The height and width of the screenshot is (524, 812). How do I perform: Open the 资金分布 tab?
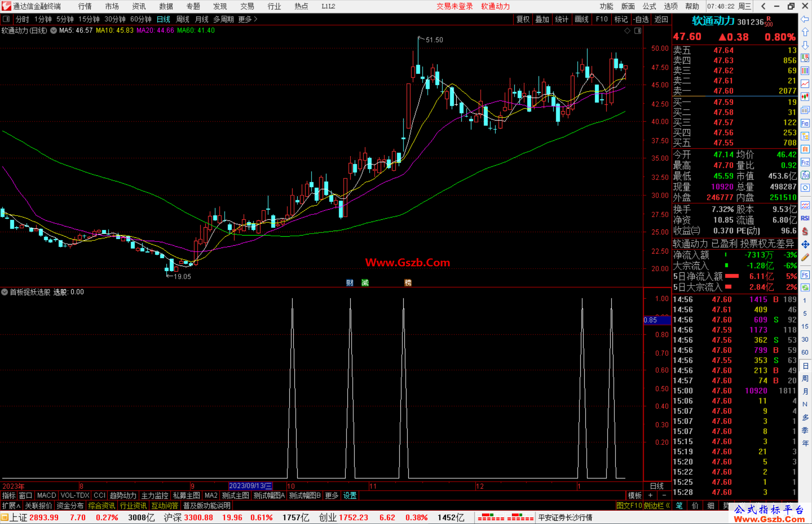coord(70,506)
